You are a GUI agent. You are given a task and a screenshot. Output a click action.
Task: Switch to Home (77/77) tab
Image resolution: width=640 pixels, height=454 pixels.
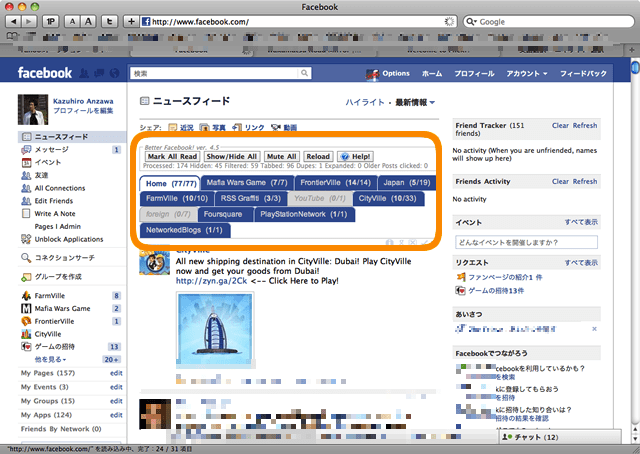[x=171, y=183]
